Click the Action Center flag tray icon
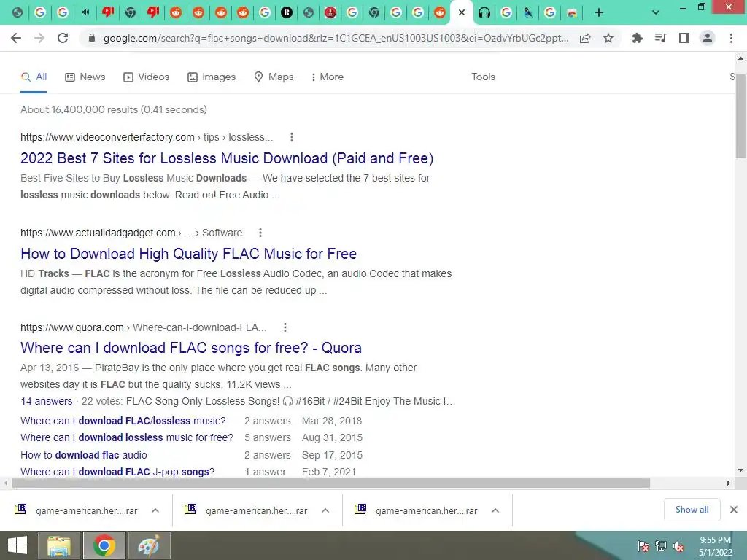 point(643,546)
